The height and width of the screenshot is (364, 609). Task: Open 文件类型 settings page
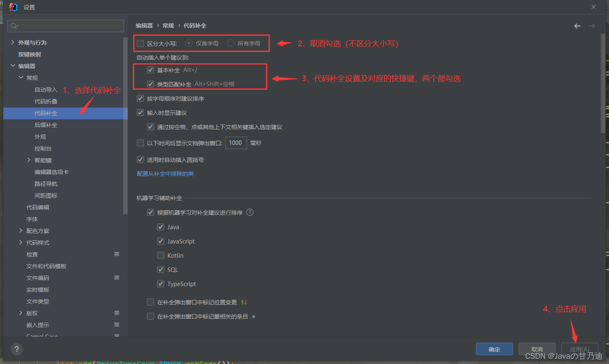coord(38,302)
